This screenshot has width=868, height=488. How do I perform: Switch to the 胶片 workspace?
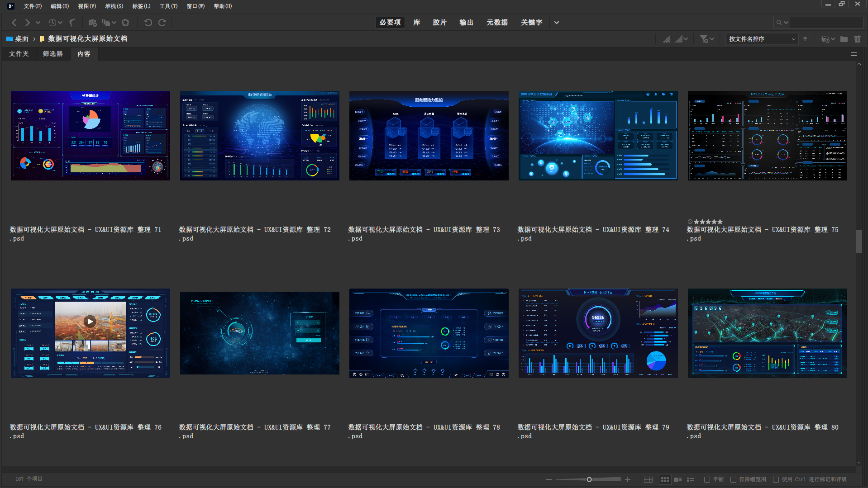(439, 23)
